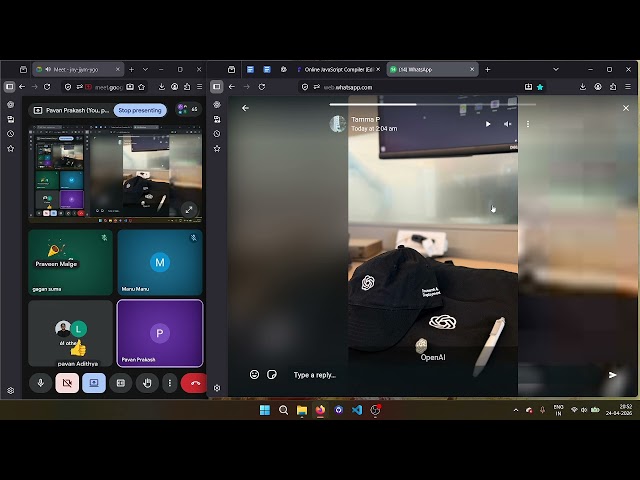Toggle sidebar in WhatsApp browser window
The height and width of the screenshot is (480, 640).
point(216,87)
